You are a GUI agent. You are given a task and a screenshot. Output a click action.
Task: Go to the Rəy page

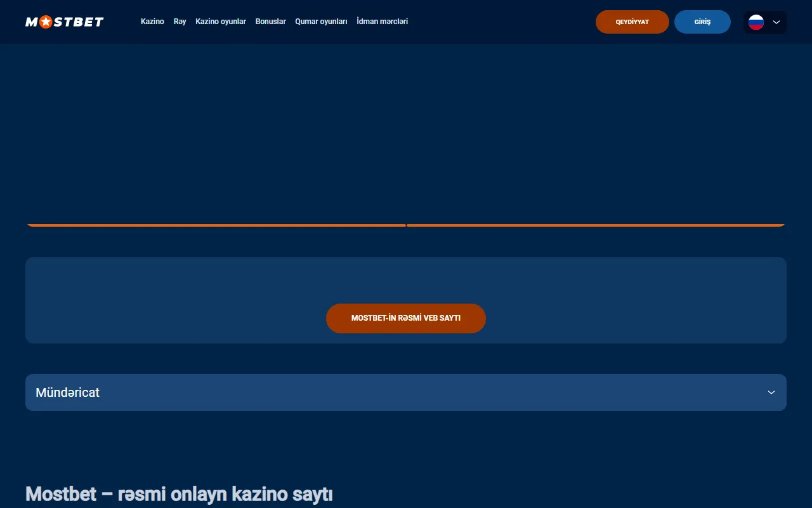pyautogui.click(x=180, y=22)
